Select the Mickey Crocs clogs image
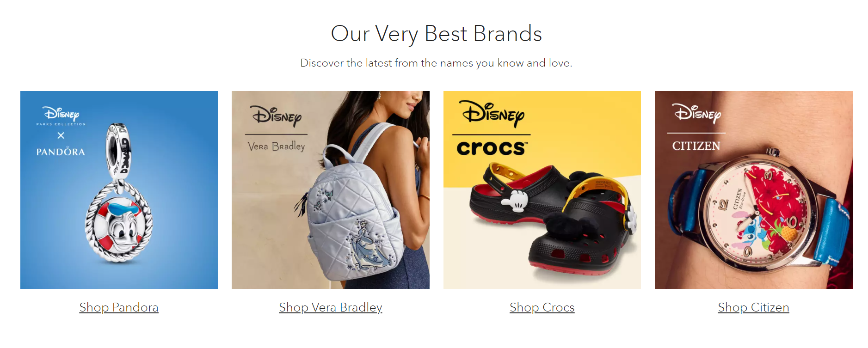This screenshot has height=348, width=868. [542, 190]
